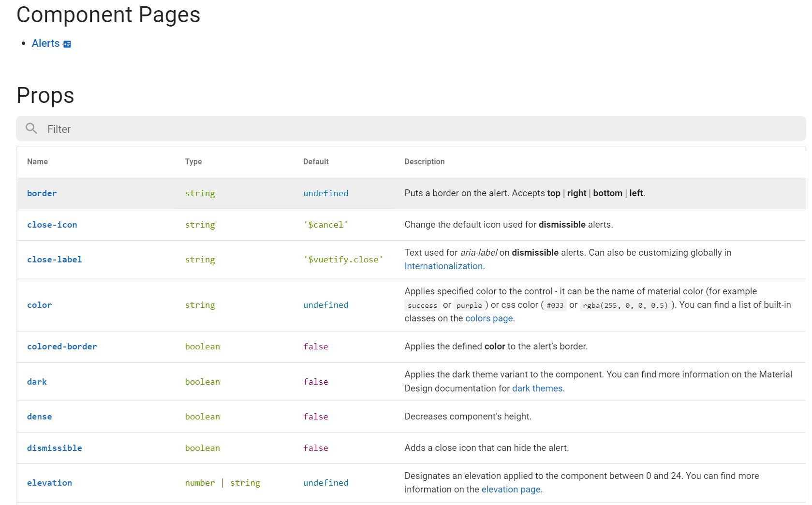The width and height of the screenshot is (812, 505).
Task: Select the dismissible prop name
Action: pos(54,448)
